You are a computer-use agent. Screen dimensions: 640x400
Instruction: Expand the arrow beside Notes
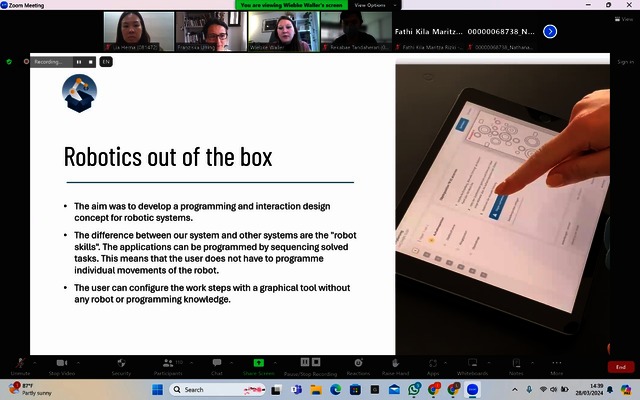(532, 362)
